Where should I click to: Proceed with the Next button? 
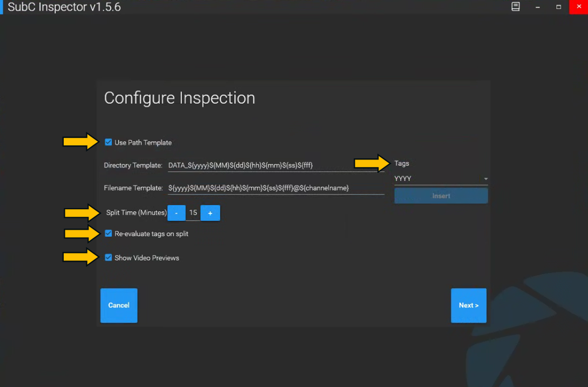(469, 305)
